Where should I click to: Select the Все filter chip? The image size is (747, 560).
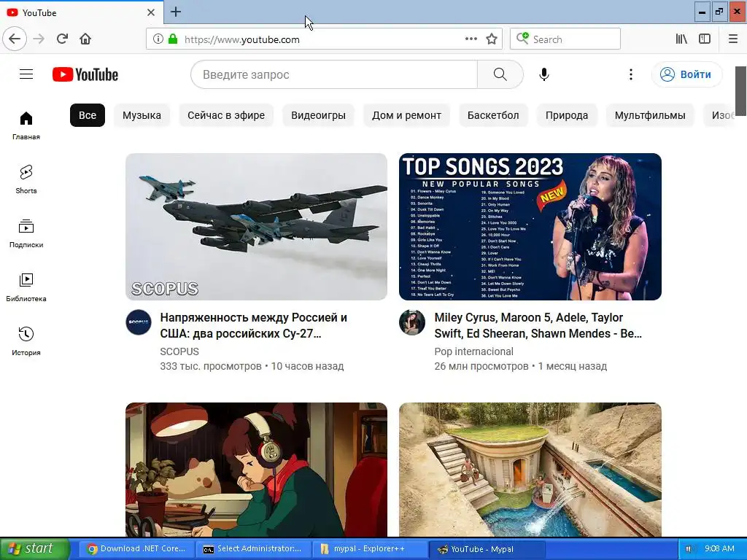[88, 115]
